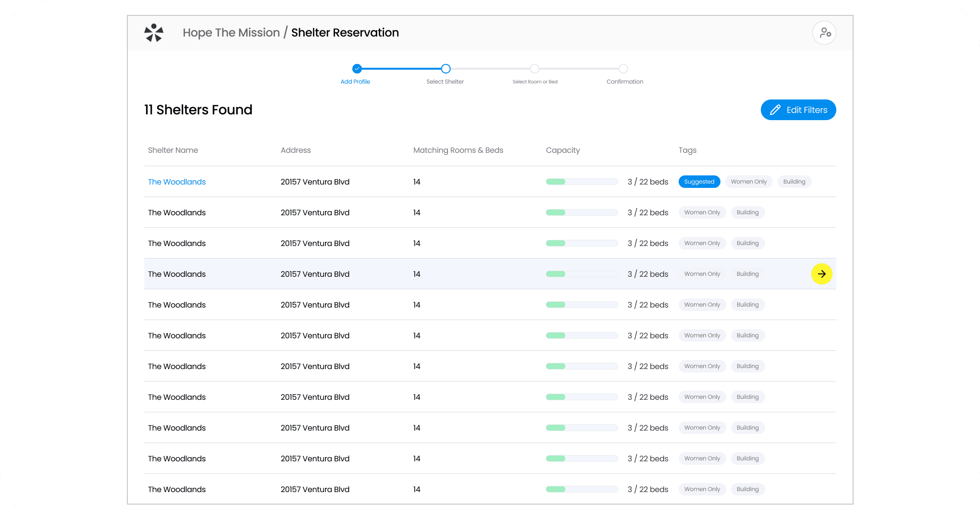Click the completed Add Profile step checkmark
The height and width of the screenshot is (519, 980).
[x=357, y=69]
